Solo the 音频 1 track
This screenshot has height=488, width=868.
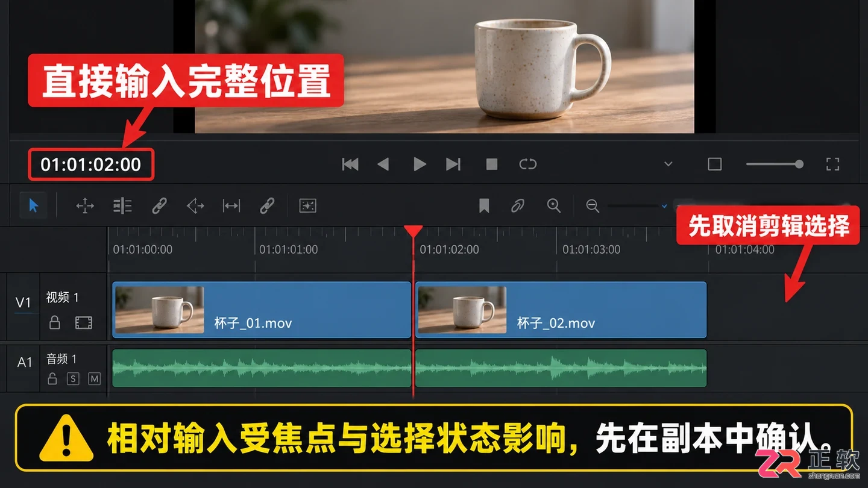coord(73,379)
